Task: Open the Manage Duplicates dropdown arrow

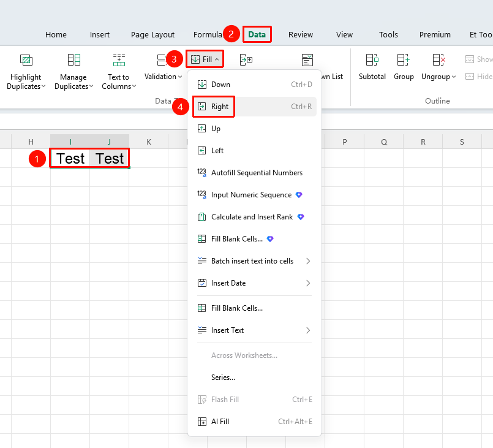Action: pos(91,86)
